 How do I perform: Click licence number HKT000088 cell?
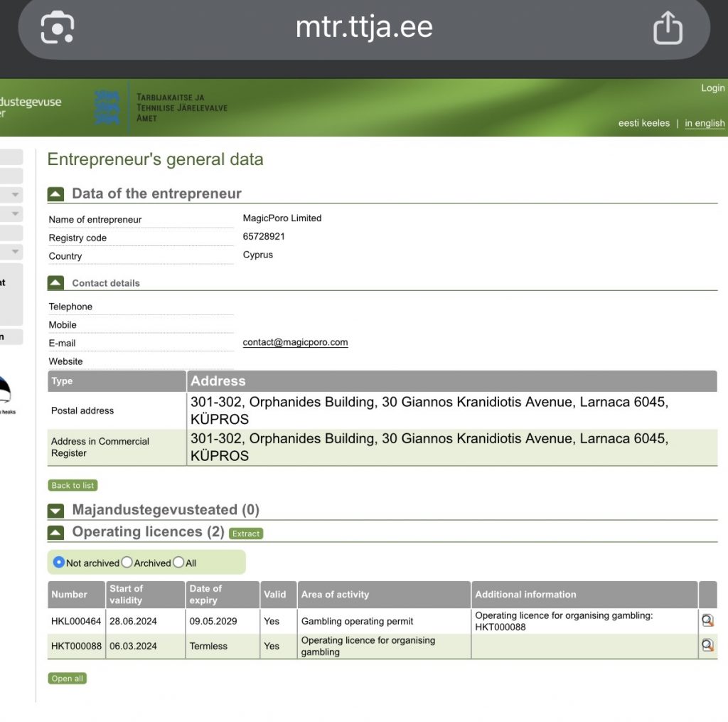[76, 646]
